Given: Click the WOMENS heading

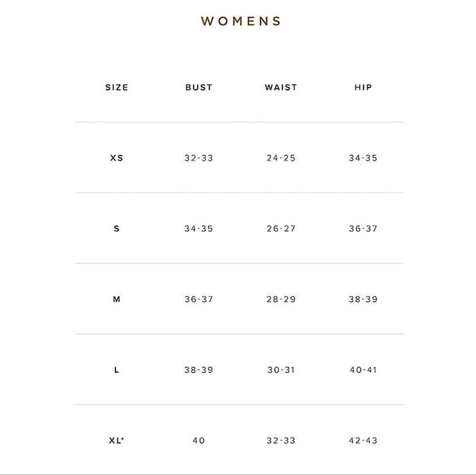Looking at the screenshot, I should point(241,21).
